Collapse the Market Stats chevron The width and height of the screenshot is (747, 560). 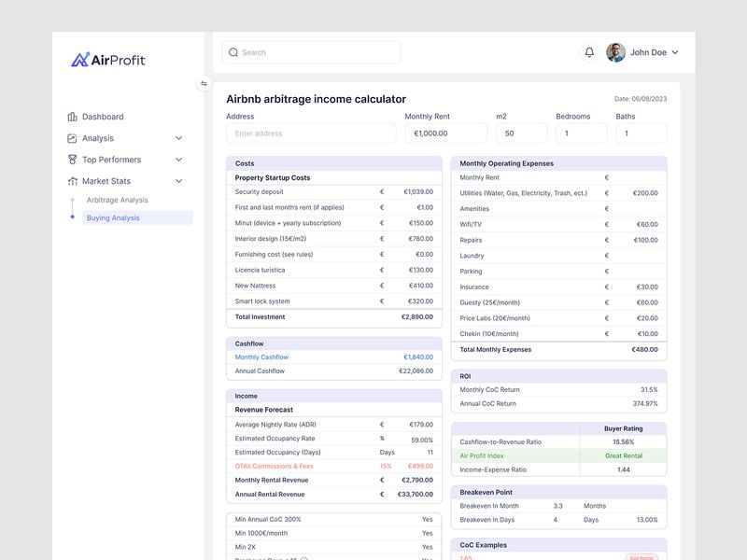[x=178, y=181]
